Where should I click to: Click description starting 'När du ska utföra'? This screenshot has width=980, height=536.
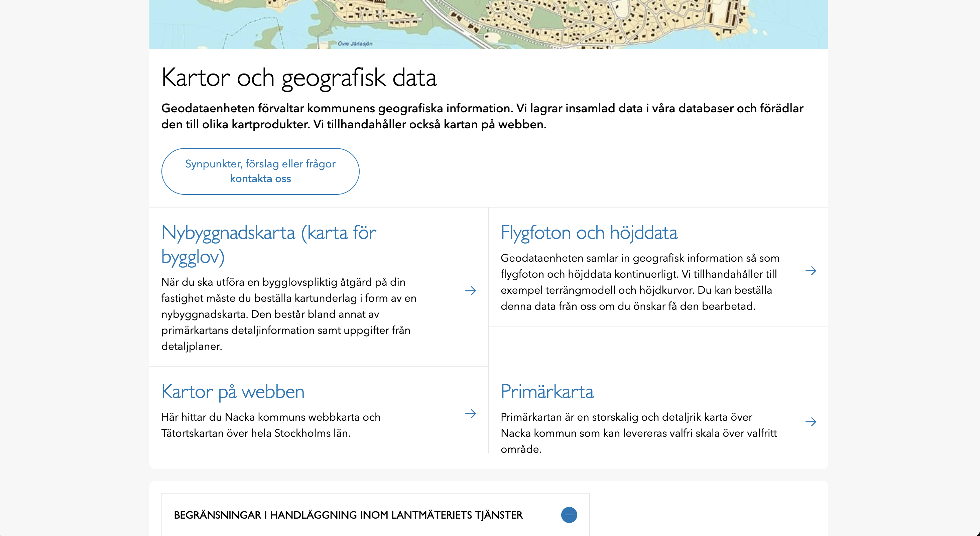[x=289, y=314]
